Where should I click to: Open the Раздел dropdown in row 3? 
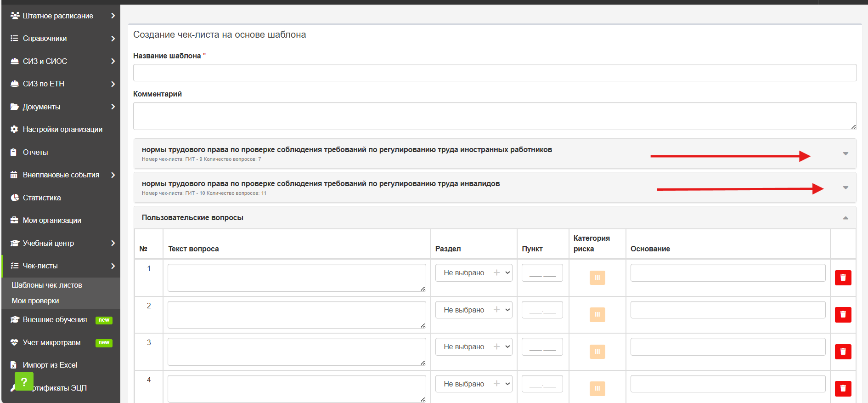coord(473,346)
